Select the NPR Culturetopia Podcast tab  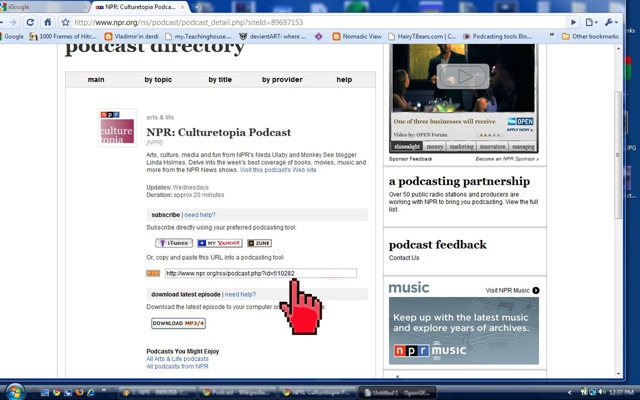140,7
